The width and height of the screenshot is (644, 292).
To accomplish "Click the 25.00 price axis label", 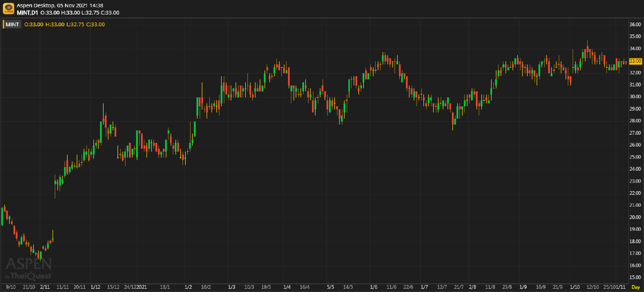I will click(x=635, y=157).
